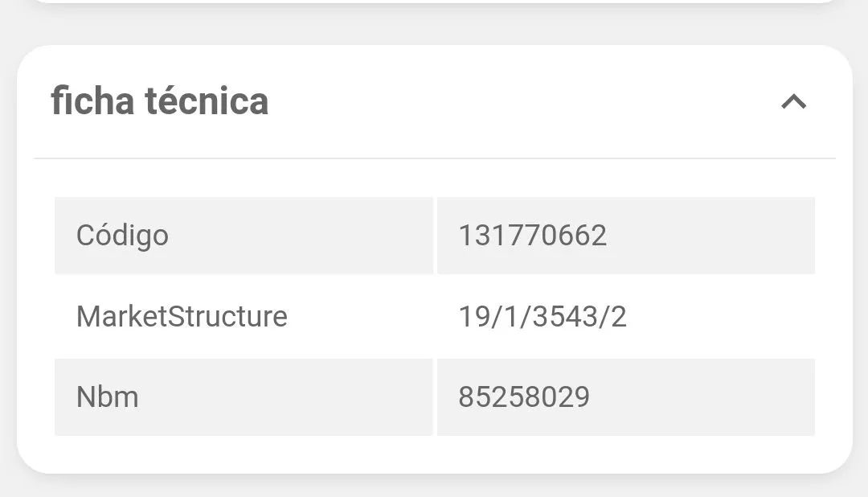Click blank area right of 19/1/3543/2
Viewport: 868px width, 497px height.
coord(723,316)
